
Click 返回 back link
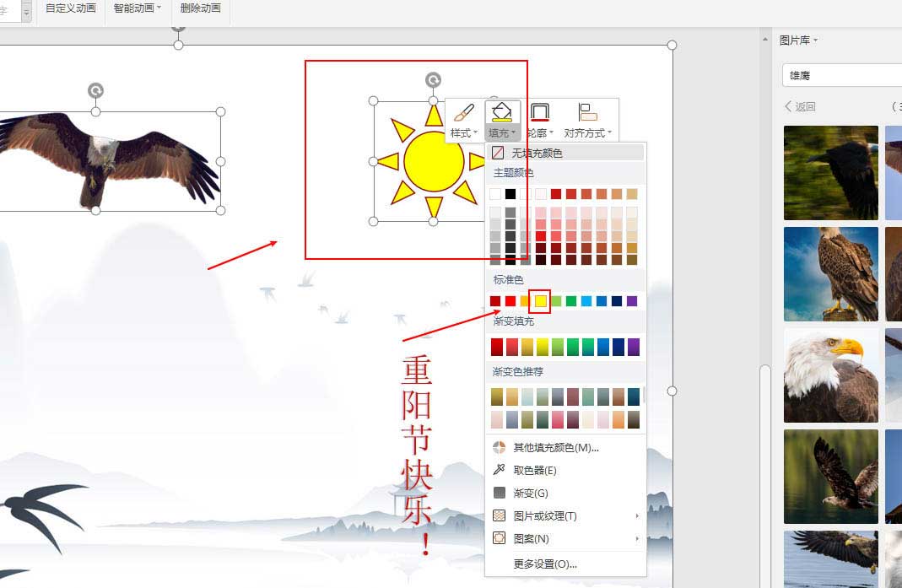click(x=800, y=106)
